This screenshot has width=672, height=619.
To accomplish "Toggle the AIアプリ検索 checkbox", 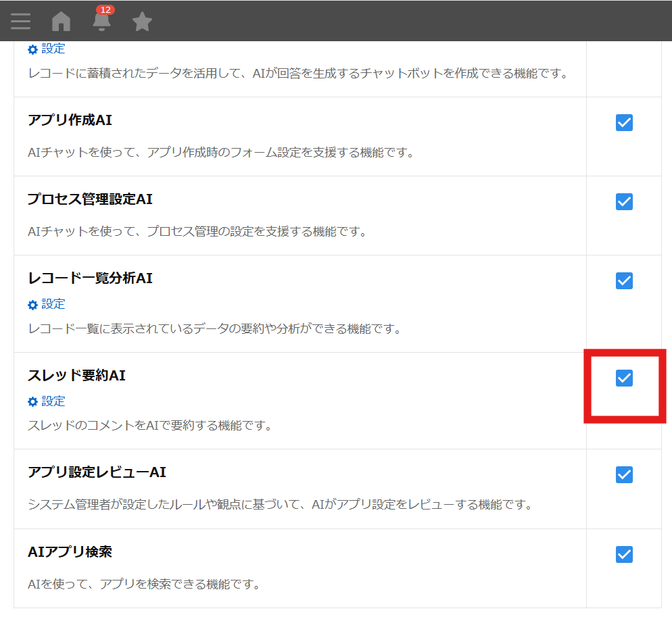I will (x=624, y=554).
